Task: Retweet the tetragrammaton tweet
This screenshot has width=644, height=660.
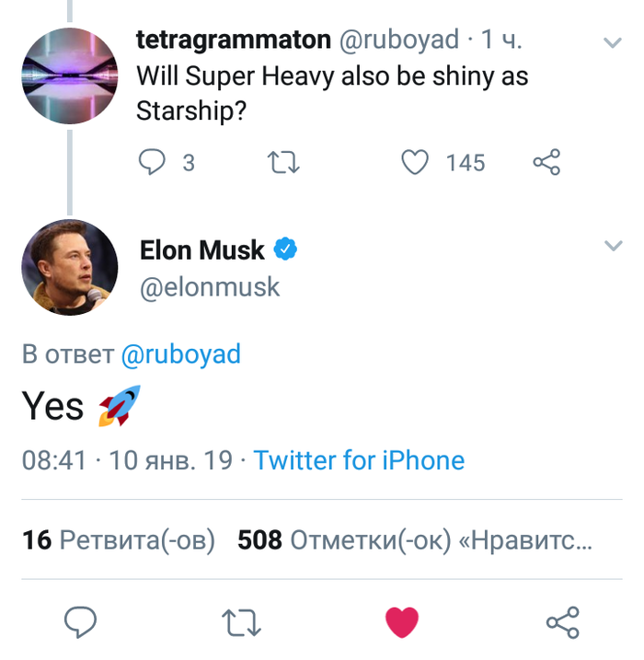Action: (x=282, y=163)
